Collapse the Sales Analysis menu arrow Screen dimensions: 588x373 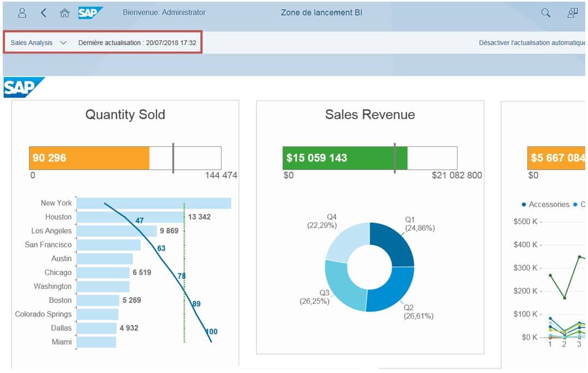point(63,42)
